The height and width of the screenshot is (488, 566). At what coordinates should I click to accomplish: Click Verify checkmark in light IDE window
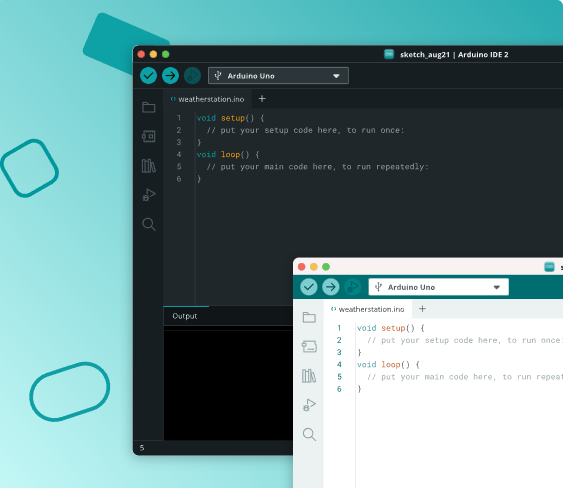click(309, 287)
